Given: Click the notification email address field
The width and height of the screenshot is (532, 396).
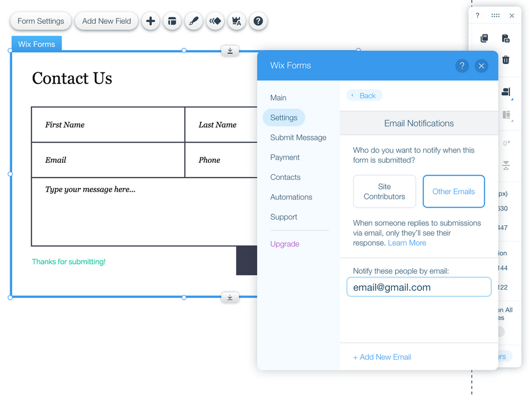Looking at the screenshot, I should click(x=419, y=286).
